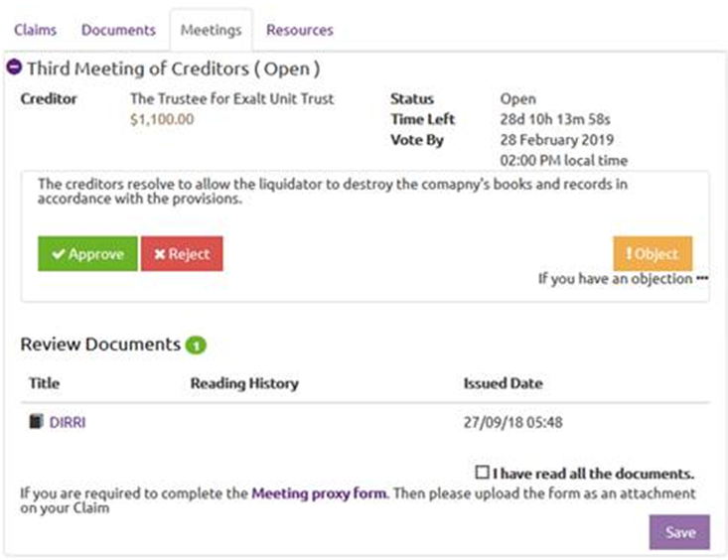The image size is (728, 560).
Task: Click the Title column header
Action: pyautogui.click(x=45, y=383)
